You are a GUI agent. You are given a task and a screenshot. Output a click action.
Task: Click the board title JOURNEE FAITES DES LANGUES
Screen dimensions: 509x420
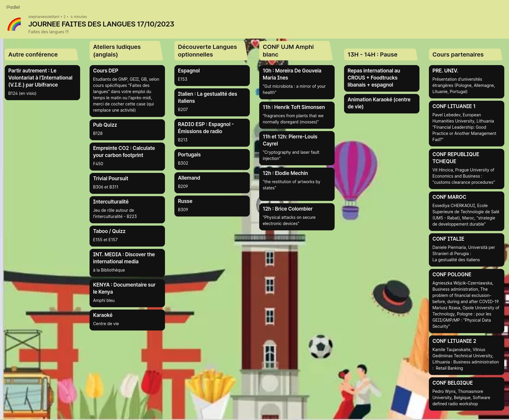[x=101, y=24]
